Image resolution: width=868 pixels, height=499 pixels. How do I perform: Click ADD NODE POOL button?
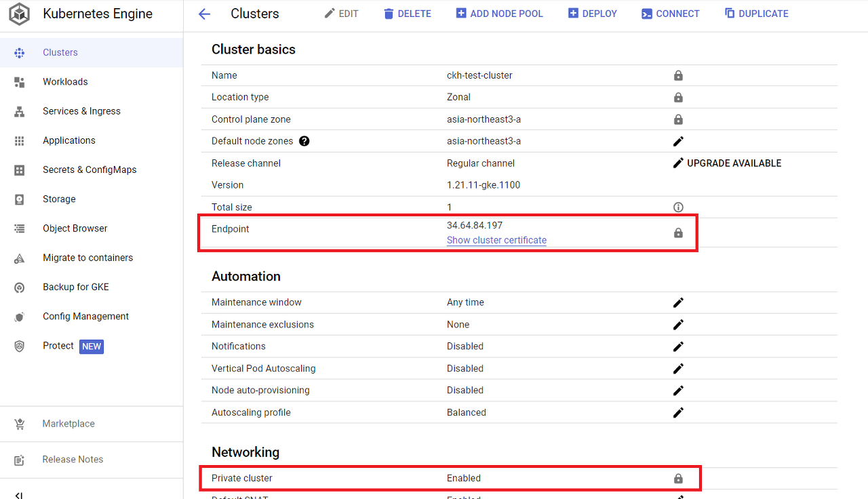click(499, 14)
